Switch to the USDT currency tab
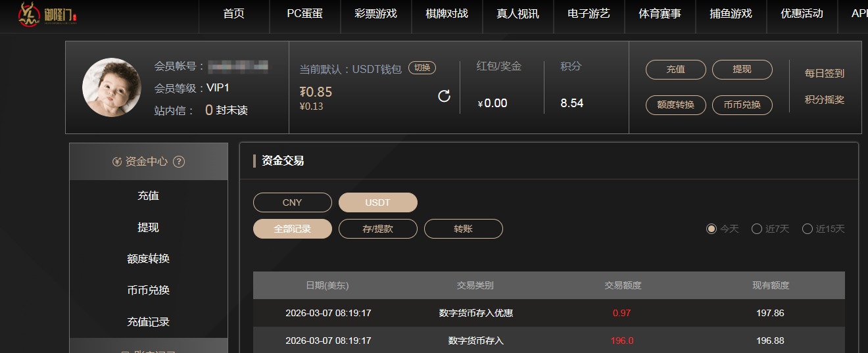The height and width of the screenshot is (353, 868). pyautogui.click(x=378, y=202)
